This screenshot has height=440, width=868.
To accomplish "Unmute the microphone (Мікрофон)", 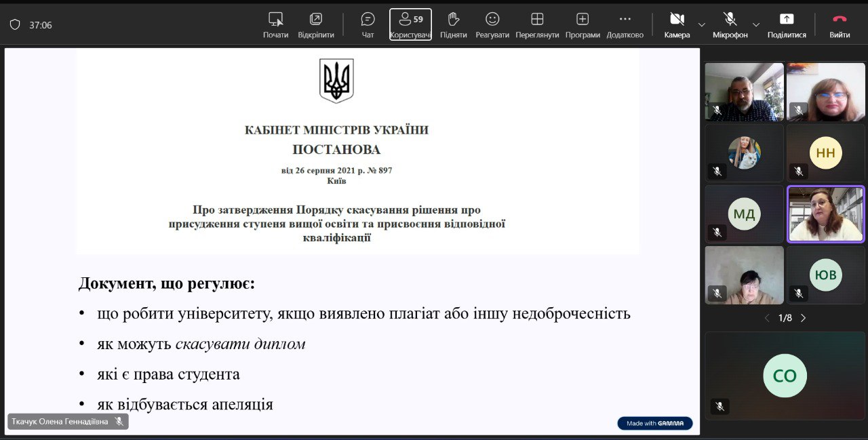I will [x=730, y=24].
